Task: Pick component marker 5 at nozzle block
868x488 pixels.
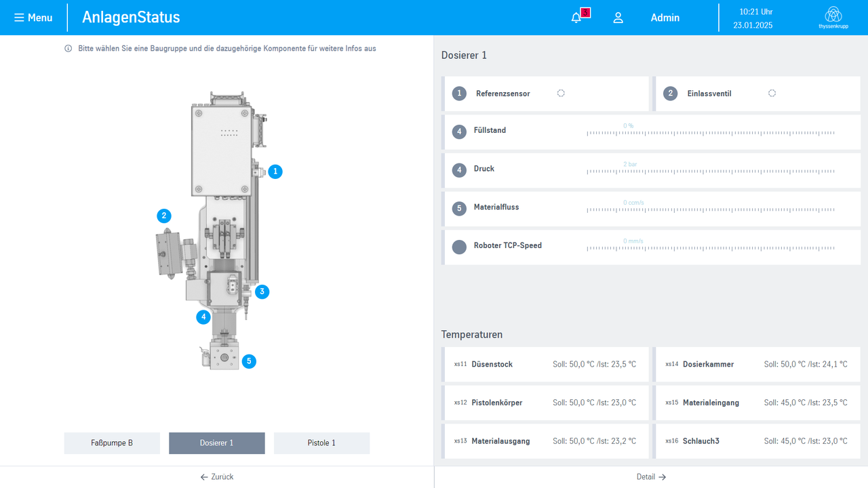Action: [x=249, y=361]
